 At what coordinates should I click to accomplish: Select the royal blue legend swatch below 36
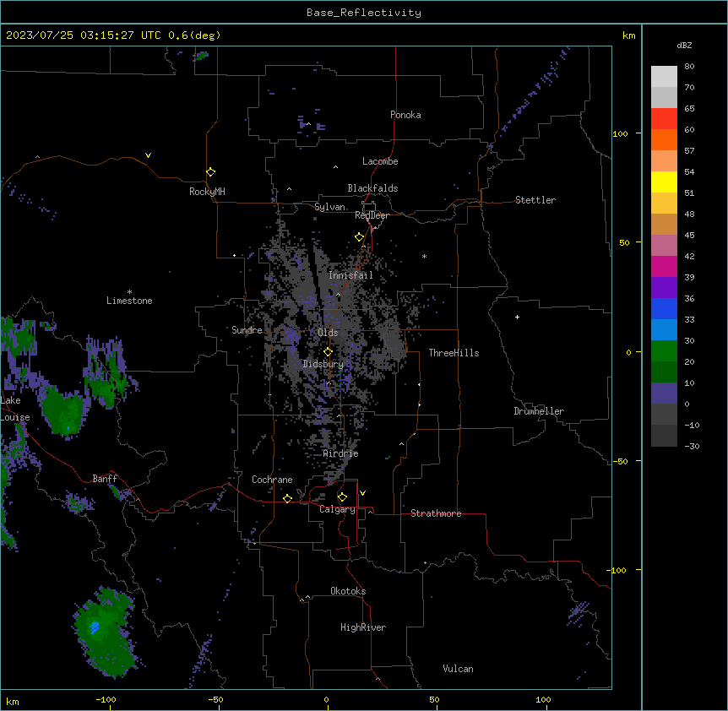pyautogui.click(x=664, y=308)
